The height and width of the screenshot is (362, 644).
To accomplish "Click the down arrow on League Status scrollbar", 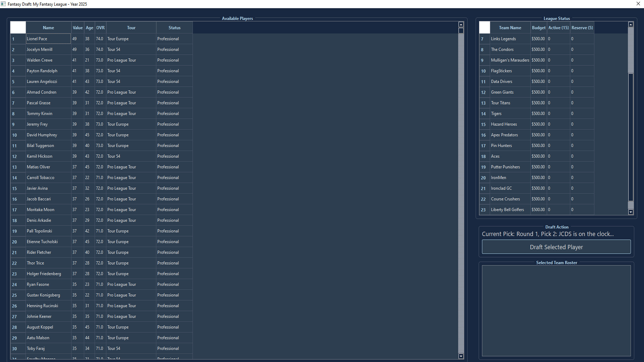I will 631,212.
